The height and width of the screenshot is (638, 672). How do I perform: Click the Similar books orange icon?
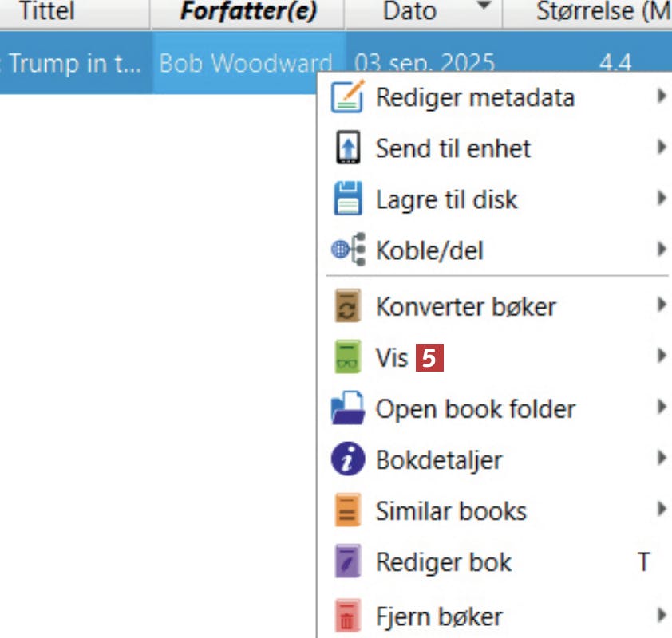click(347, 511)
